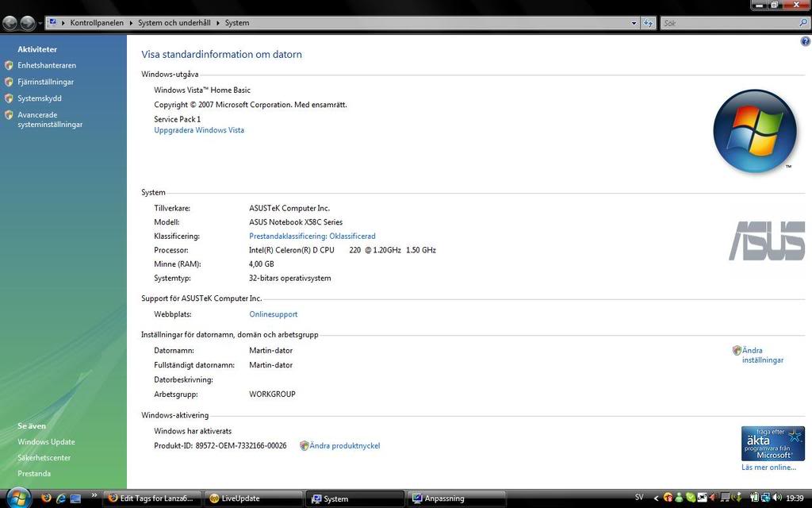Select the product ID 89572-OEM-7332166-00026 text

(241, 446)
